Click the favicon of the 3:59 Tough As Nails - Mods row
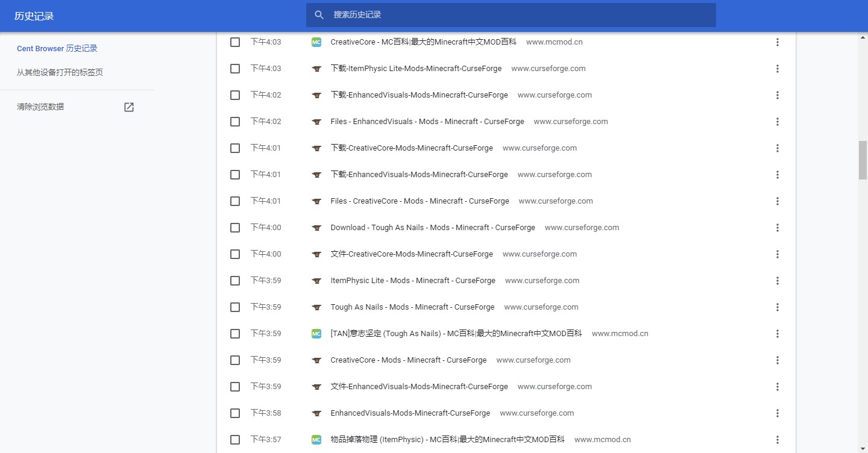The width and height of the screenshot is (868, 453). pyautogui.click(x=316, y=307)
